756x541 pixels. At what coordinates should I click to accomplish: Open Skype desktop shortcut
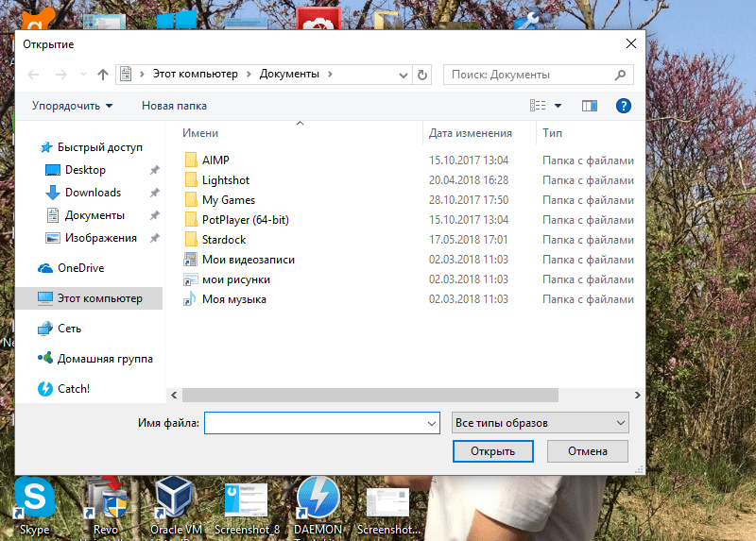point(35,506)
